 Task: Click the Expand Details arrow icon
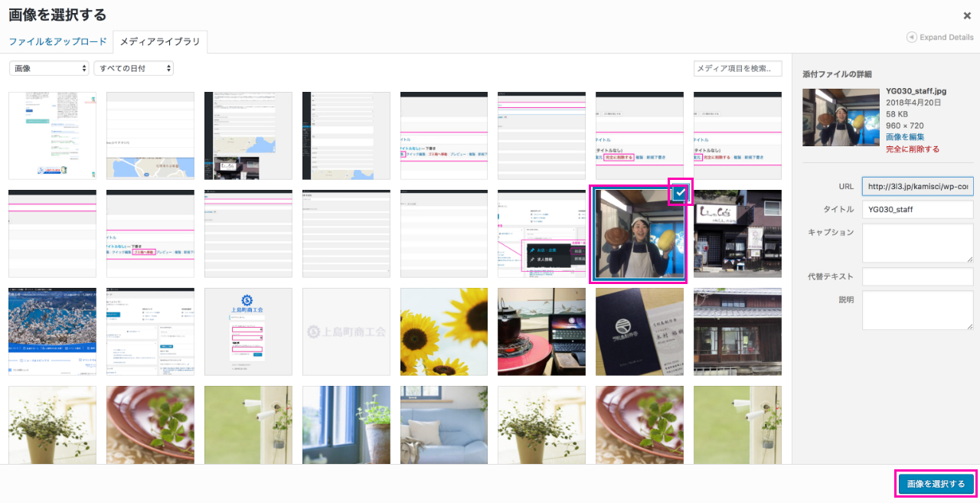[911, 37]
